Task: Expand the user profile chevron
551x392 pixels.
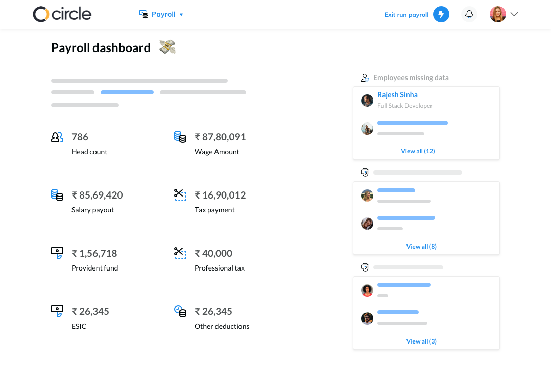Action: tap(514, 14)
